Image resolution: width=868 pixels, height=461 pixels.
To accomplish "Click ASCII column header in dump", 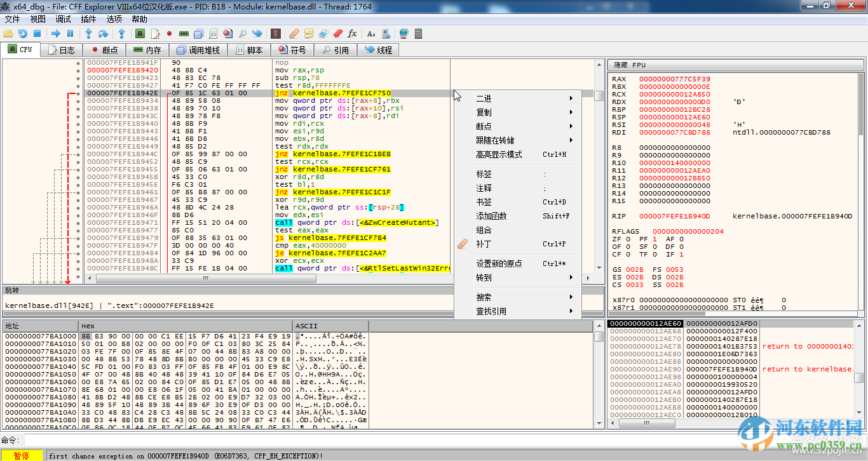I will (x=330, y=326).
